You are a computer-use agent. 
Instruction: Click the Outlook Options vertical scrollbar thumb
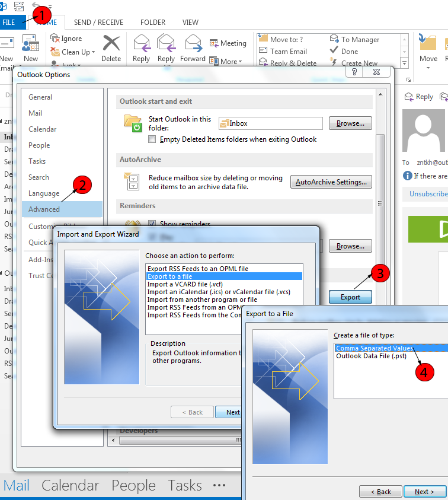[380, 203]
